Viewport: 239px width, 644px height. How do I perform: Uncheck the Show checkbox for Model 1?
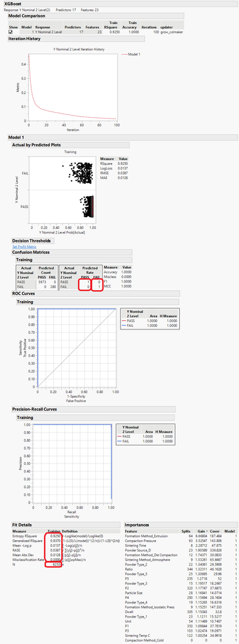pyautogui.click(x=11, y=32)
